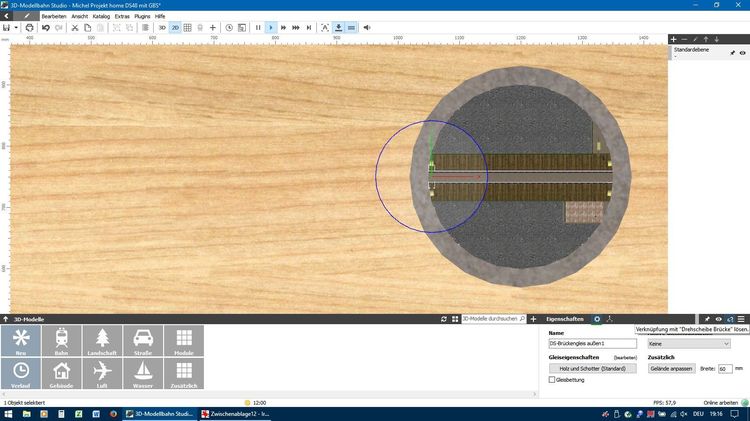Toggle the track alignment icon in toolbar
Image resolution: width=750 pixels, height=421 pixels.
[x=351, y=28]
